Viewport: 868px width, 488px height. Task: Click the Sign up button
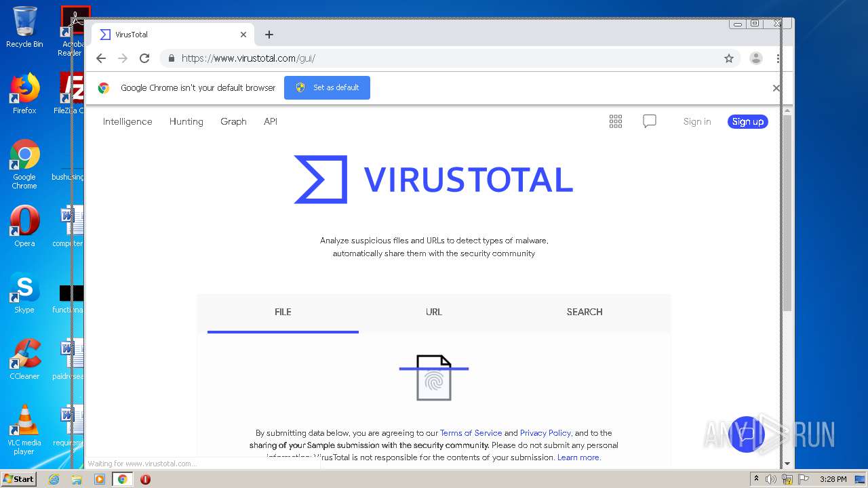pyautogui.click(x=748, y=121)
